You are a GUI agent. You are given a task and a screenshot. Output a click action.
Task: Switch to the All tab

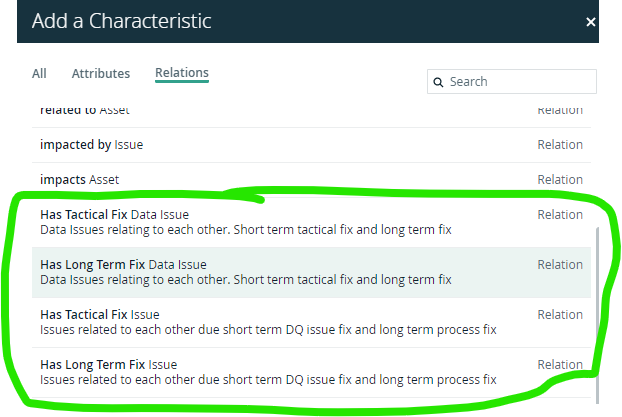pos(39,73)
